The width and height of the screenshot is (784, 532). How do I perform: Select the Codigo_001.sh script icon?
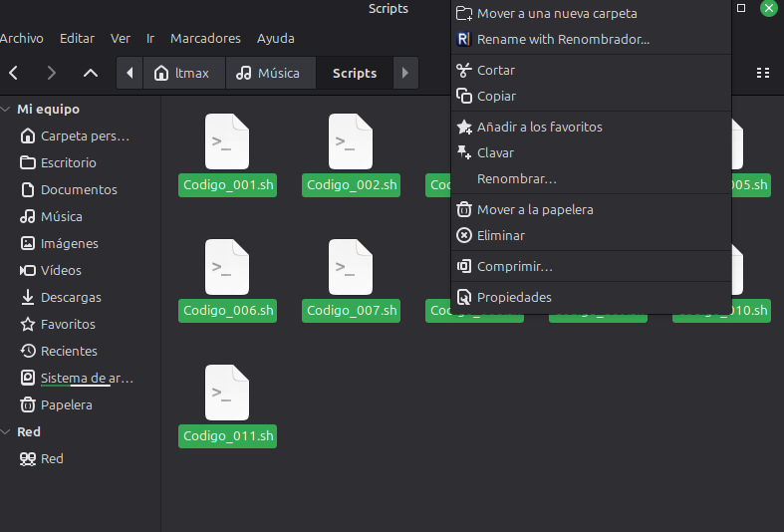coord(227,141)
